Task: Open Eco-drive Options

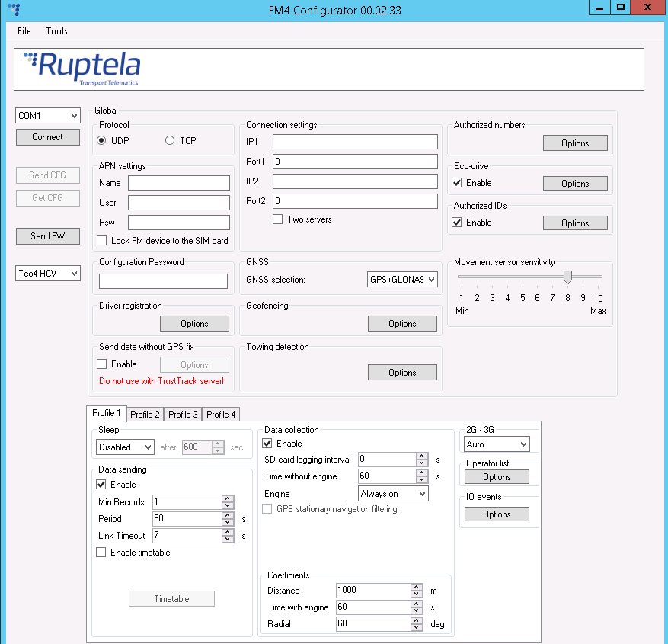Action: [575, 184]
